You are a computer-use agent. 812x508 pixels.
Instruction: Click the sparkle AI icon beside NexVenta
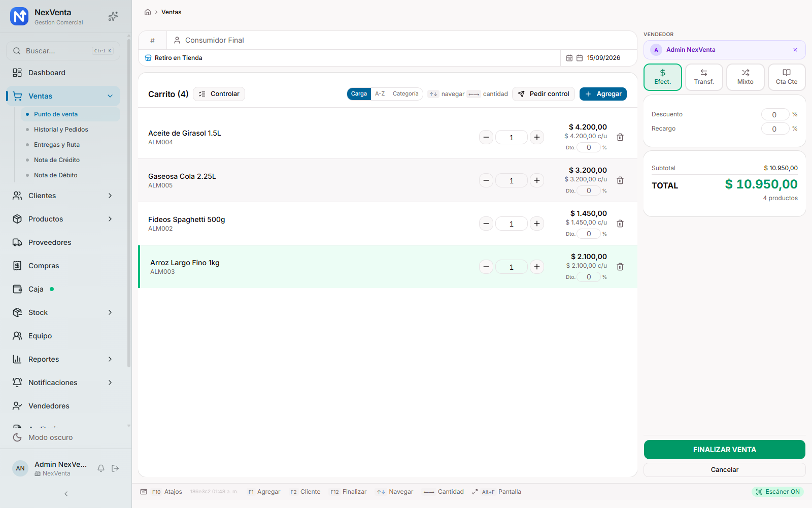click(113, 17)
